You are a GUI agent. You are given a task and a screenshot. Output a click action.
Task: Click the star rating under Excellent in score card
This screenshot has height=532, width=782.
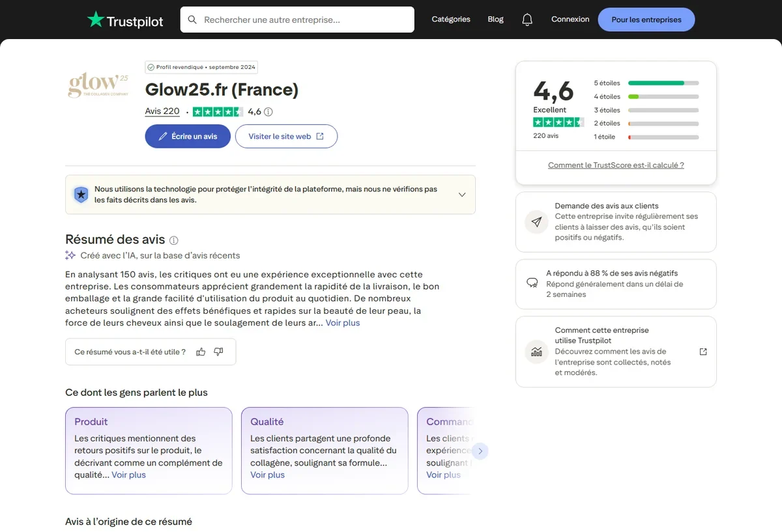pos(558,122)
